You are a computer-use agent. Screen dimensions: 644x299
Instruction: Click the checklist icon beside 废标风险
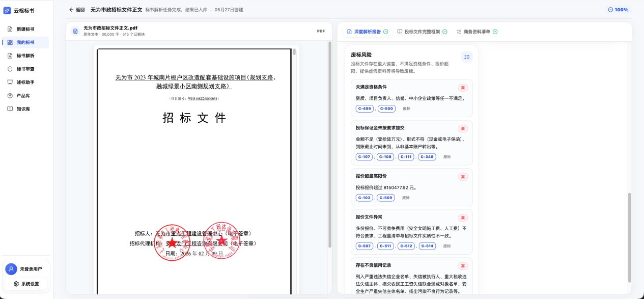tap(467, 57)
